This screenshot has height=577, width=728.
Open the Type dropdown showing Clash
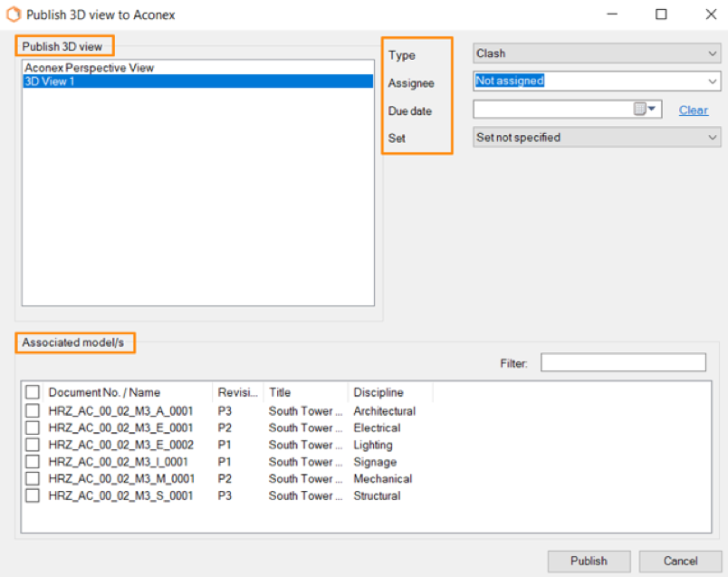tap(597, 53)
